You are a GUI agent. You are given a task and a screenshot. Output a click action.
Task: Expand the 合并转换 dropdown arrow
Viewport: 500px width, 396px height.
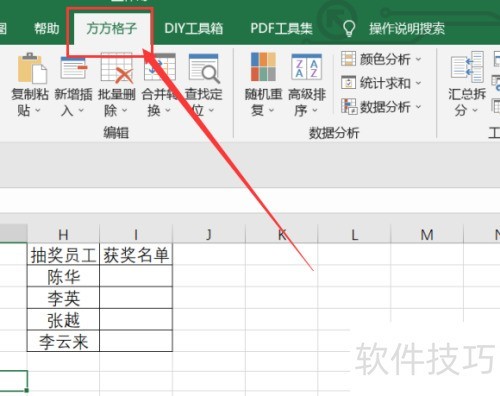click(168, 110)
